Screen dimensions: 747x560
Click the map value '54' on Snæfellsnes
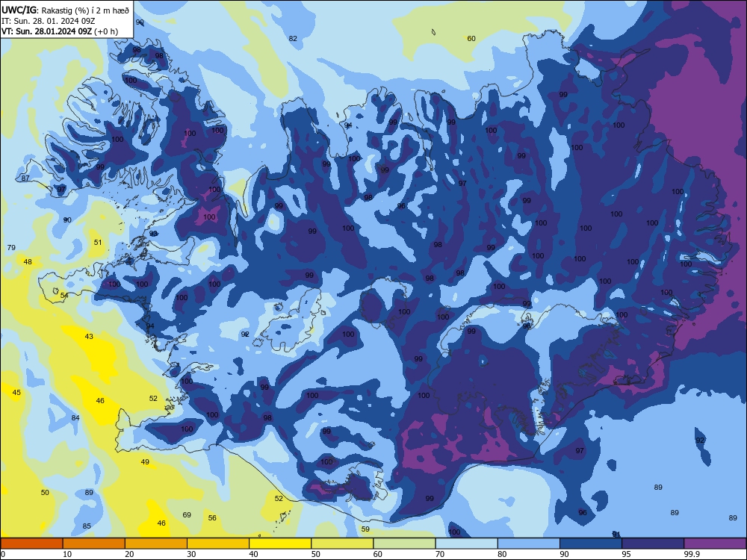pyautogui.click(x=64, y=296)
